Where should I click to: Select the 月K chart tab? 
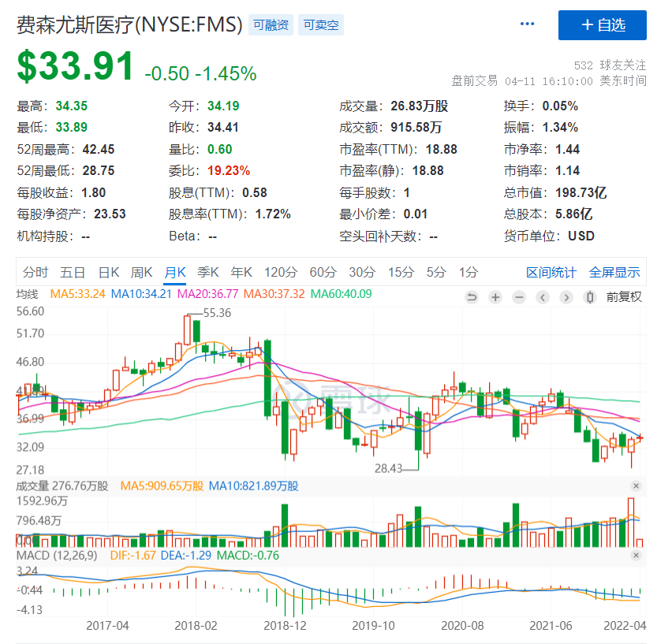click(175, 272)
